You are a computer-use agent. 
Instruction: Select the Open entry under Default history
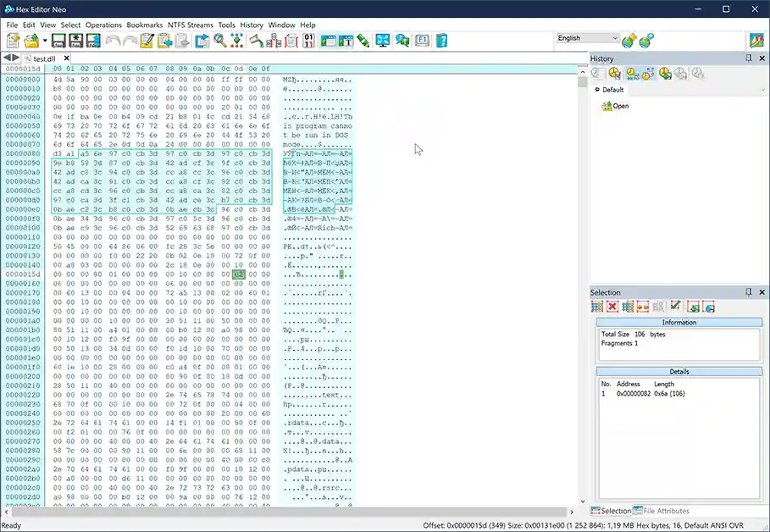[619, 106]
